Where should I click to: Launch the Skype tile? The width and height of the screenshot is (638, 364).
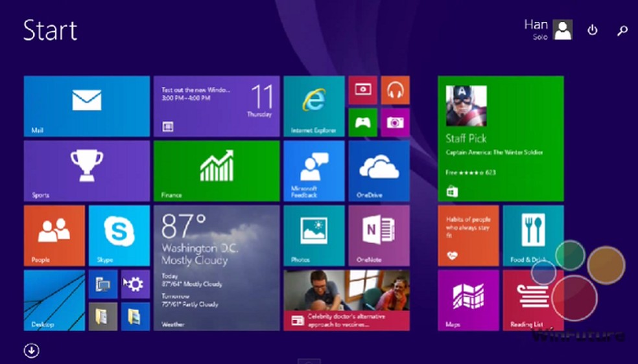119,236
